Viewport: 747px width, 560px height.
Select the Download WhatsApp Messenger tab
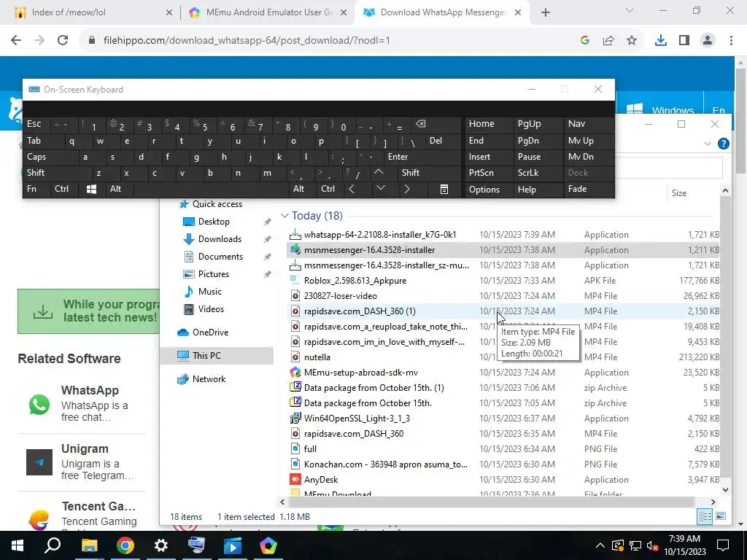pos(442,12)
